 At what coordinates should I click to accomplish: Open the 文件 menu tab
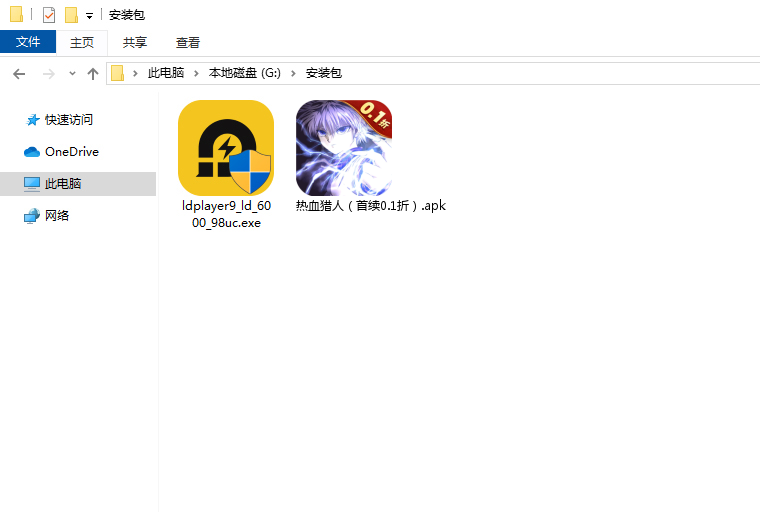(28, 42)
